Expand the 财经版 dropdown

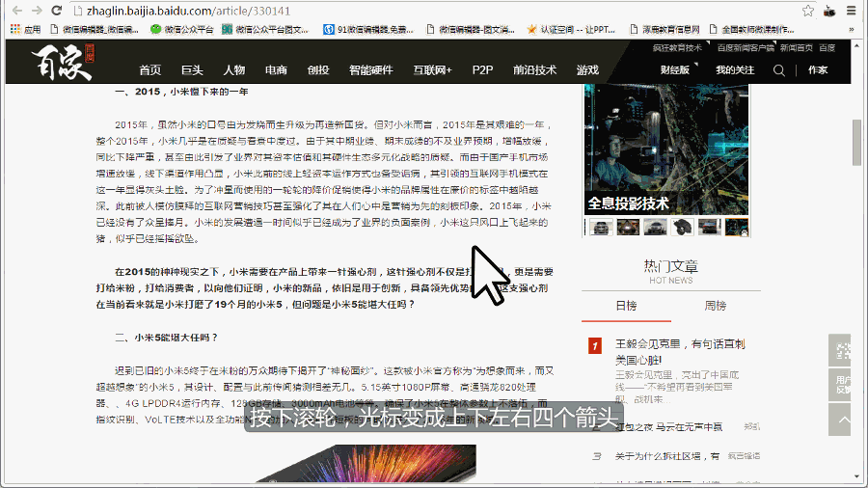pyautogui.click(x=678, y=69)
